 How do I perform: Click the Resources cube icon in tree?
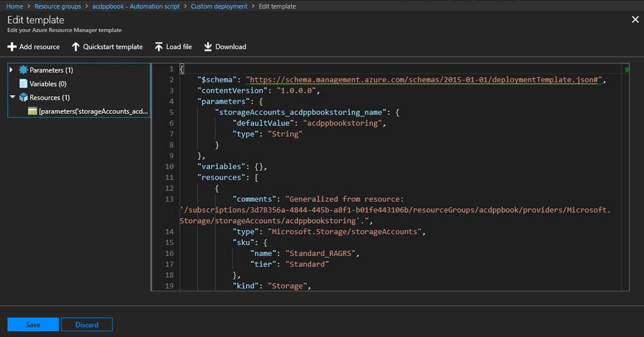coord(23,98)
